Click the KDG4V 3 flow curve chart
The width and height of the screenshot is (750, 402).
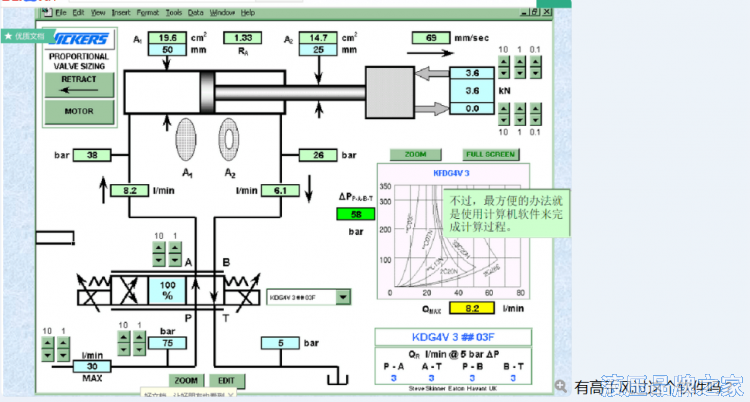coord(462,238)
